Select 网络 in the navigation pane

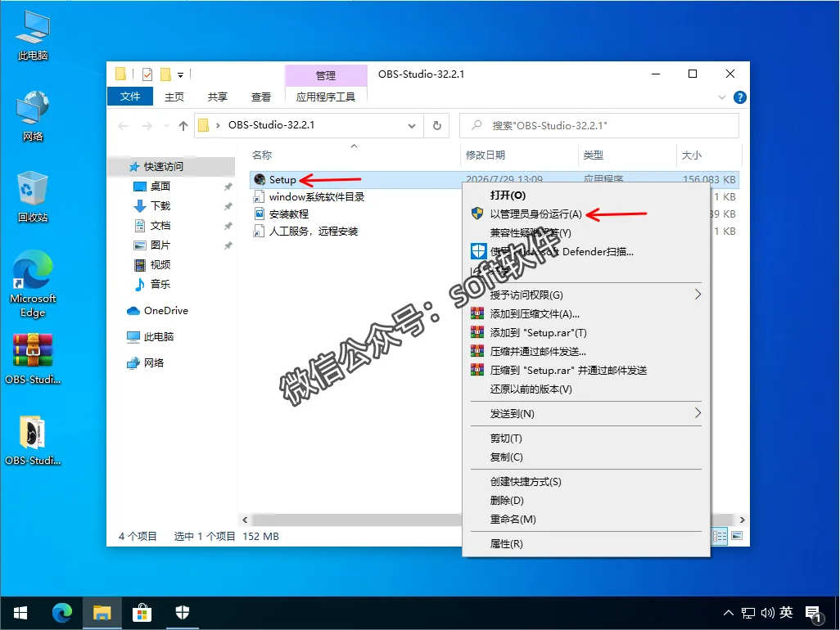click(154, 363)
